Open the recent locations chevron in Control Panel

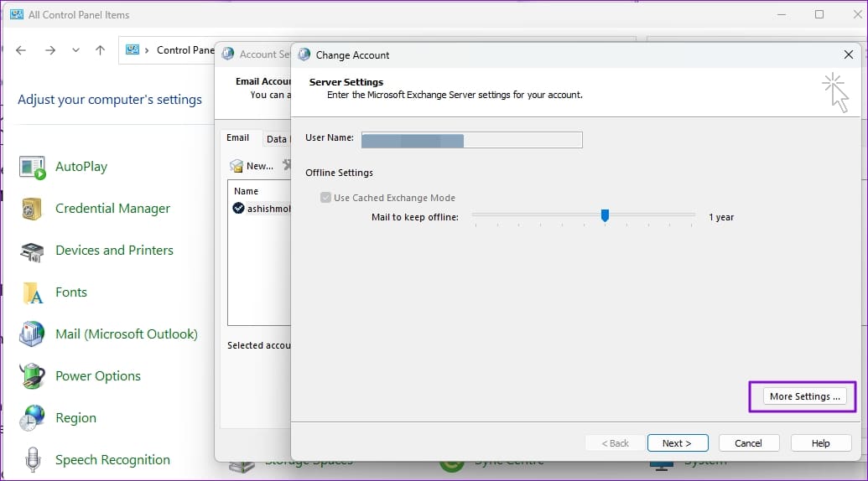pos(75,50)
